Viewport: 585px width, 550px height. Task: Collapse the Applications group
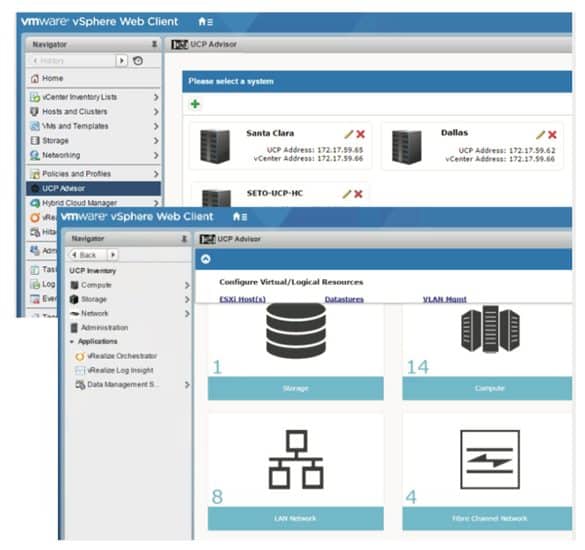[x=72, y=342]
